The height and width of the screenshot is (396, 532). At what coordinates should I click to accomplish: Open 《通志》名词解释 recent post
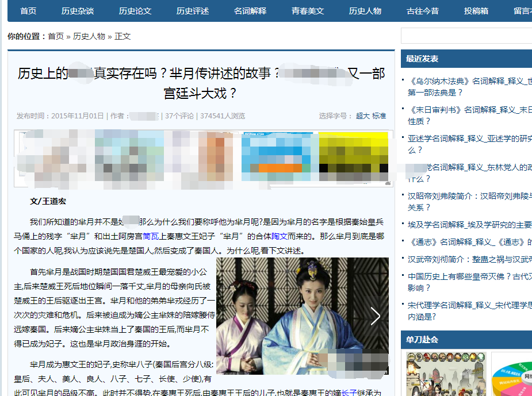(469, 242)
